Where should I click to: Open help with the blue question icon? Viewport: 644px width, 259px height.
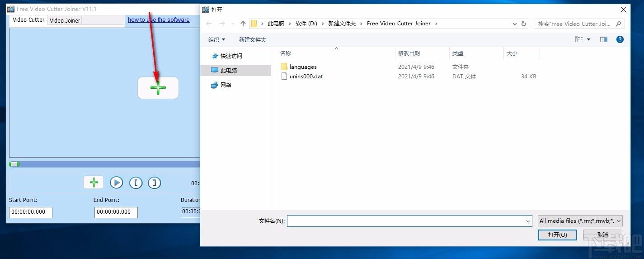click(x=620, y=39)
